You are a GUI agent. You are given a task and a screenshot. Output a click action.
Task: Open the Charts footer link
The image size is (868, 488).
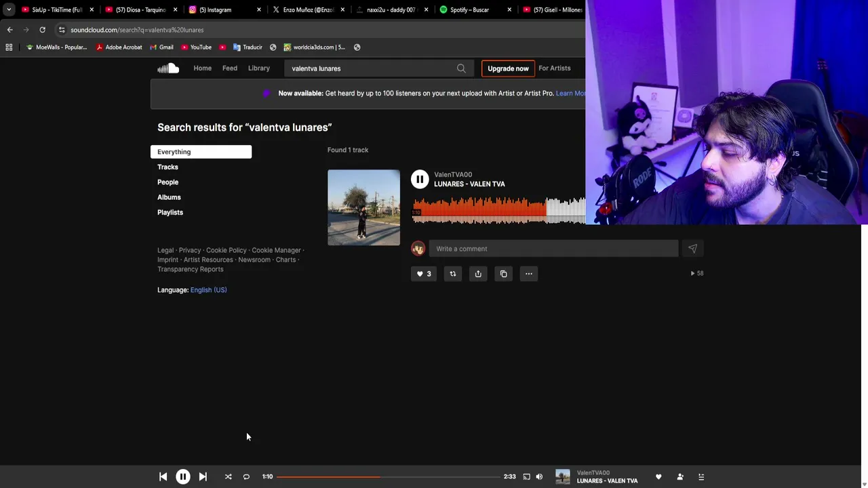click(x=285, y=260)
